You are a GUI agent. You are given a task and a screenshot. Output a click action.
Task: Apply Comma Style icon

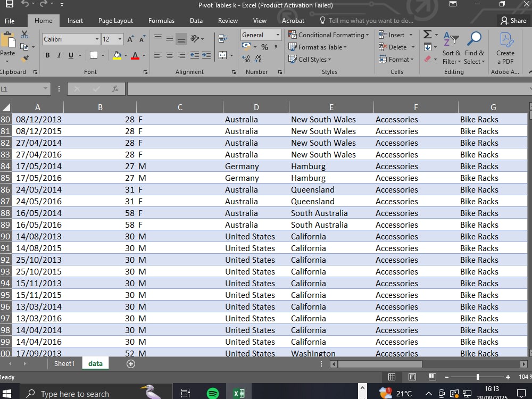pos(276,46)
